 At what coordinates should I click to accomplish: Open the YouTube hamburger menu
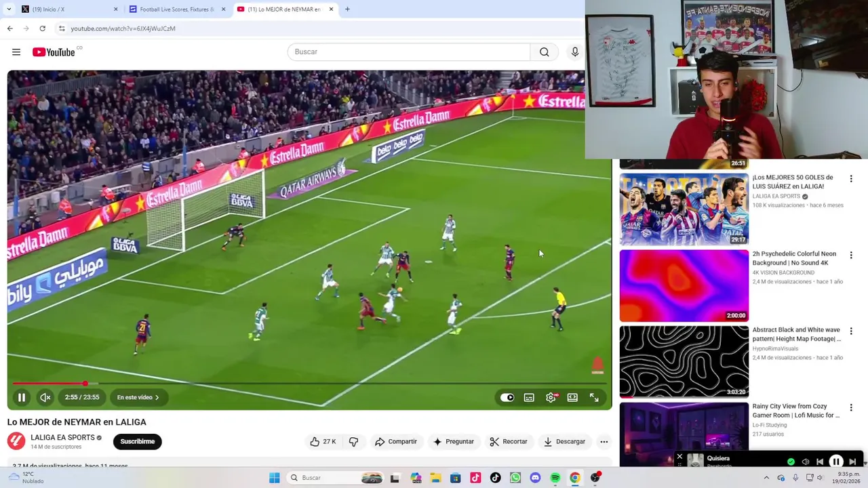tap(16, 52)
